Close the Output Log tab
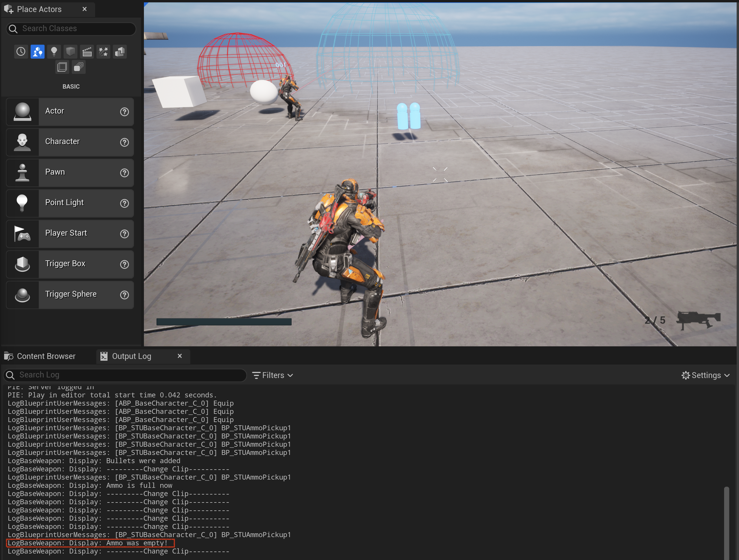 [180, 356]
